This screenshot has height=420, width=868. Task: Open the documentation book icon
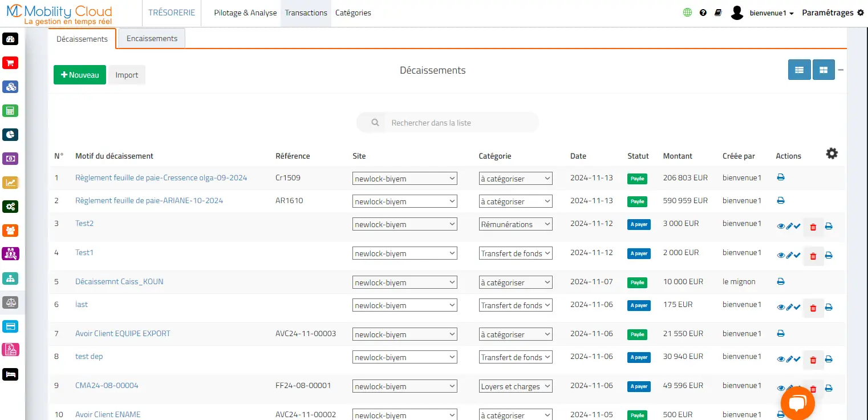point(718,13)
